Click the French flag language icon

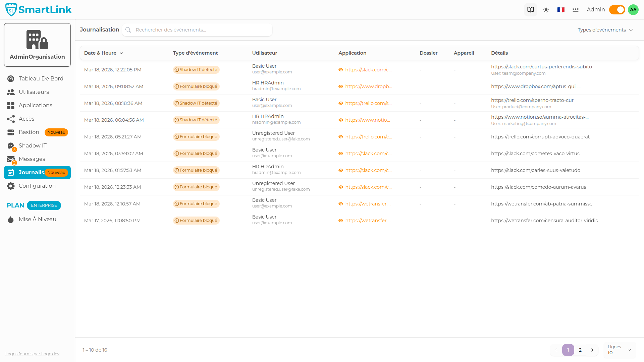pos(560,9)
